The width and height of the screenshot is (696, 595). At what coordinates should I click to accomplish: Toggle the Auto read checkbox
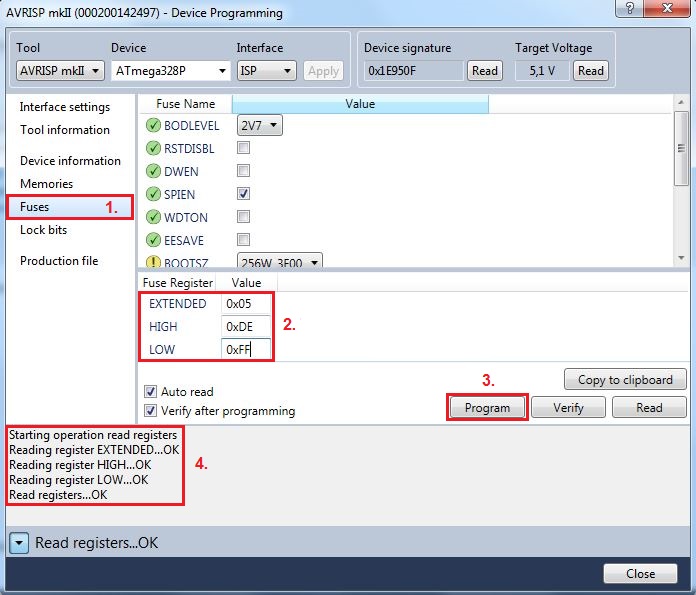click(151, 392)
